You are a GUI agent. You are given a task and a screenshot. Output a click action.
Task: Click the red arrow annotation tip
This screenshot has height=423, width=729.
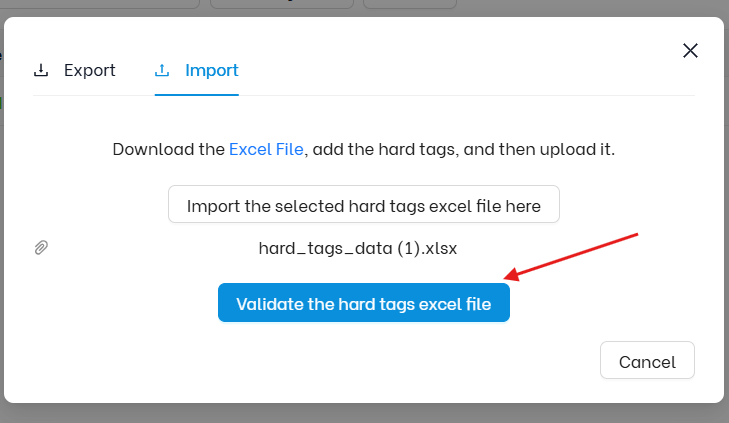click(x=506, y=278)
